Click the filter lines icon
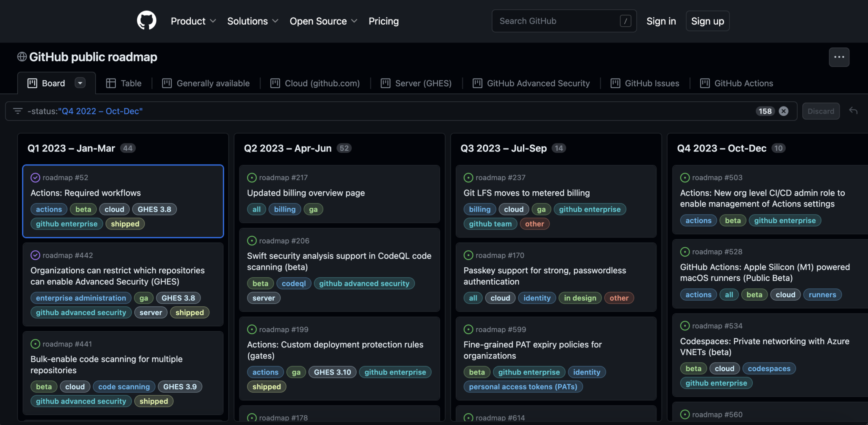 click(18, 111)
